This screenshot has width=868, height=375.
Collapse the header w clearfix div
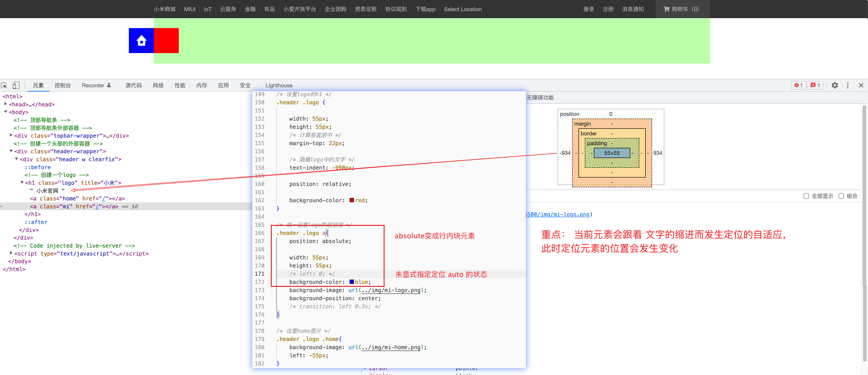point(17,159)
